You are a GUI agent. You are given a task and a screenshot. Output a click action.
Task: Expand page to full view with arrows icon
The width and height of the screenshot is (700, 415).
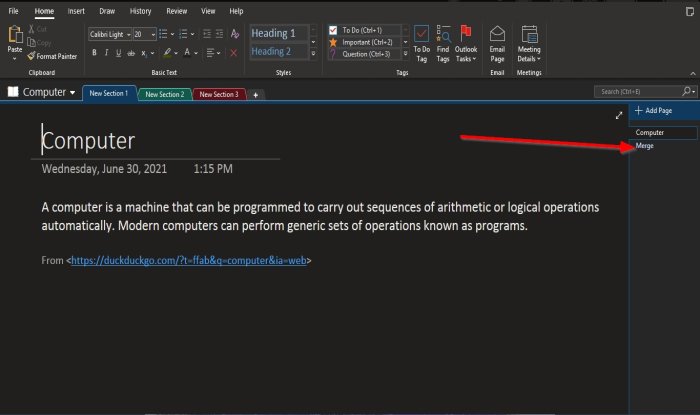(619, 115)
